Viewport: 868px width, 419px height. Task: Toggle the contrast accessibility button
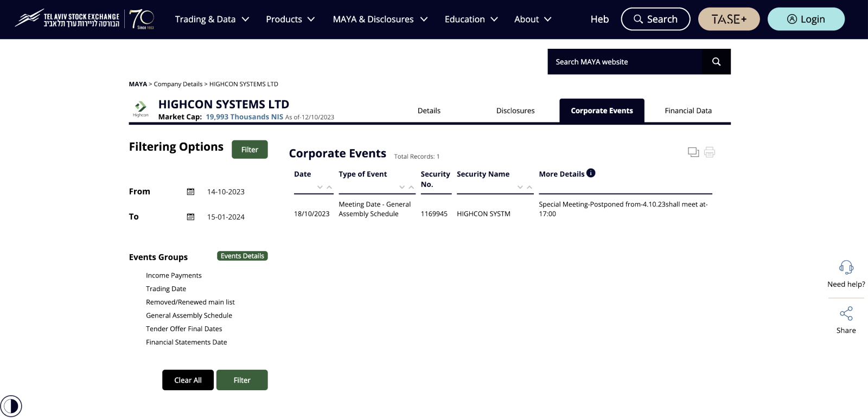(x=11, y=406)
